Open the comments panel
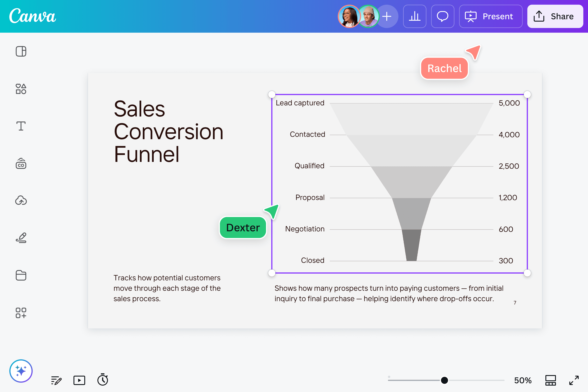 point(442,16)
